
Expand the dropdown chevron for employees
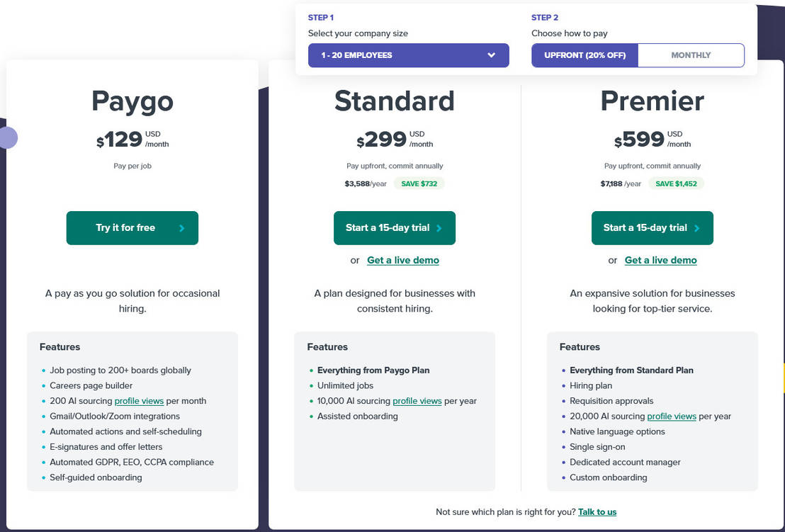(492, 55)
